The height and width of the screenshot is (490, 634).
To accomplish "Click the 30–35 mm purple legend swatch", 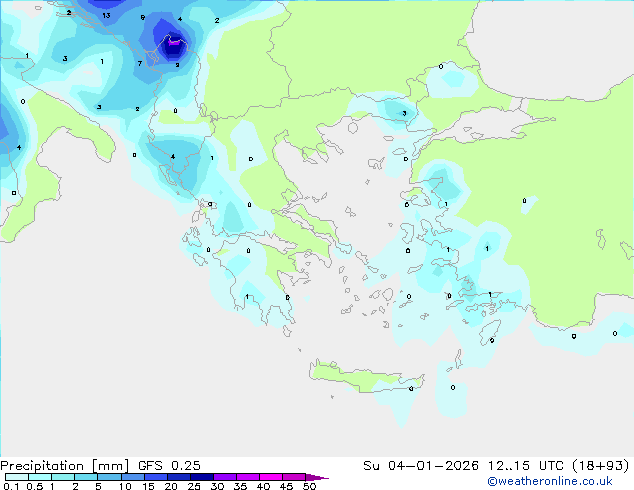I will (224, 477).
